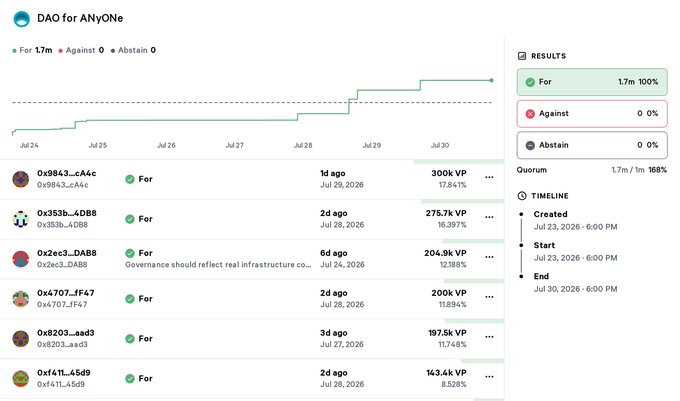This screenshot has height=401, width=680.
Task: Click the Results chart icon
Action: point(522,56)
